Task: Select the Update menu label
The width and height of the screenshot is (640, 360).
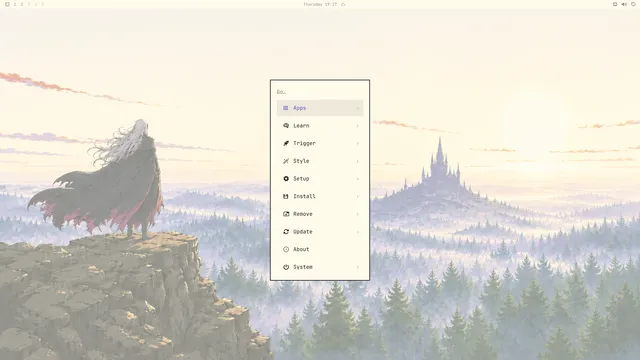Action: 303,232
